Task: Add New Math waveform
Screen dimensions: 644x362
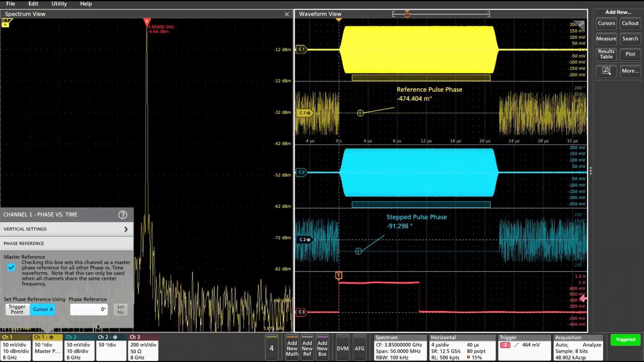Action: (292, 348)
